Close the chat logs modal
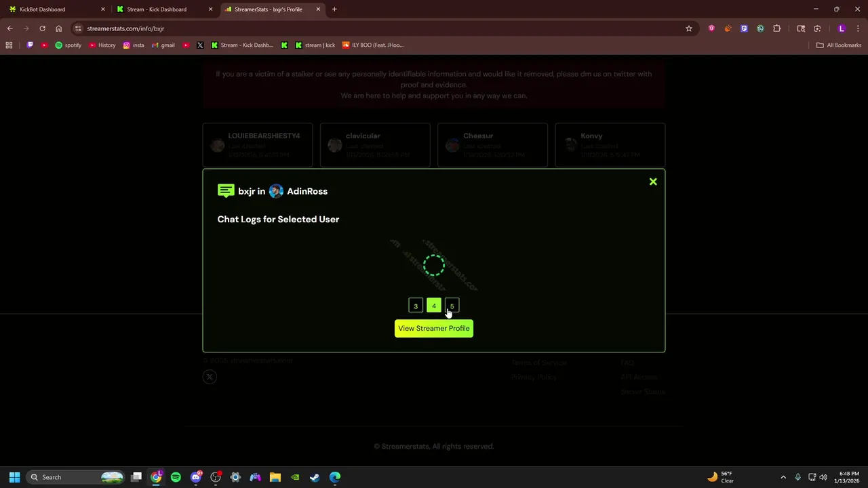 click(x=653, y=182)
